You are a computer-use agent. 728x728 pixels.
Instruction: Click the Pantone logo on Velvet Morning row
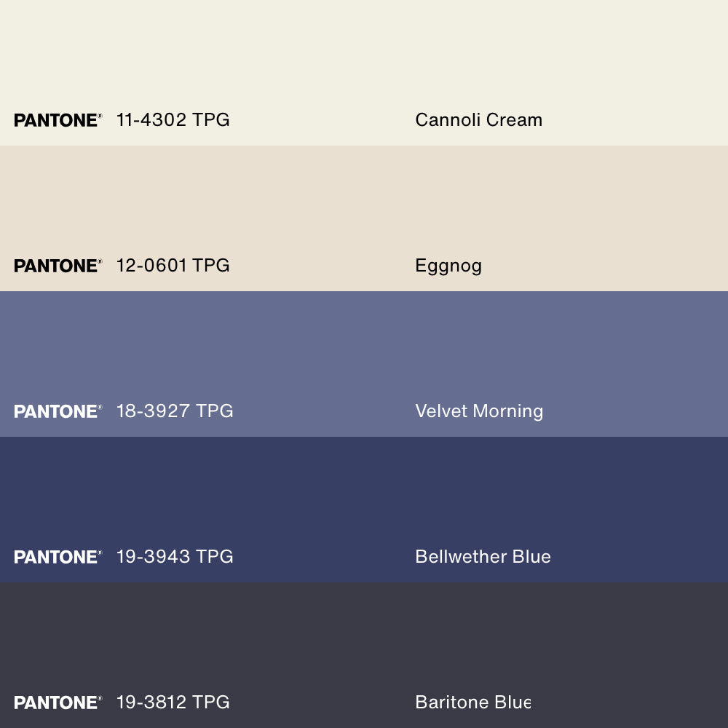[x=58, y=411]
